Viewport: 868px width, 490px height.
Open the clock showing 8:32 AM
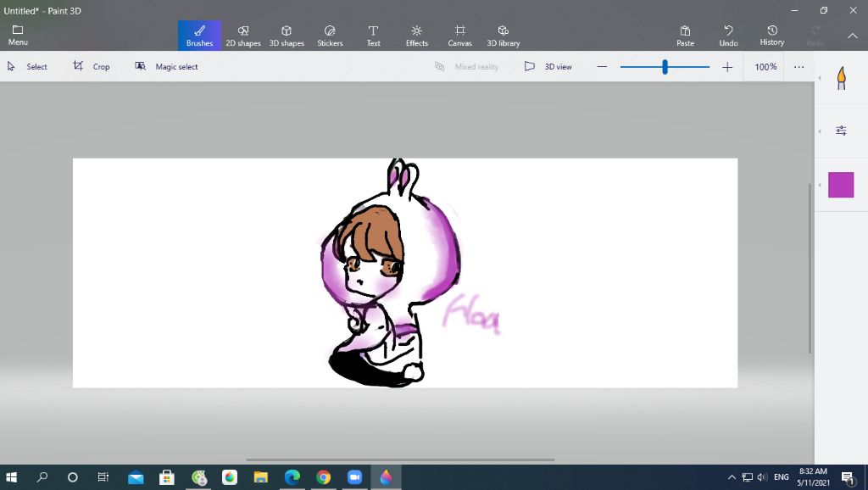813,476
